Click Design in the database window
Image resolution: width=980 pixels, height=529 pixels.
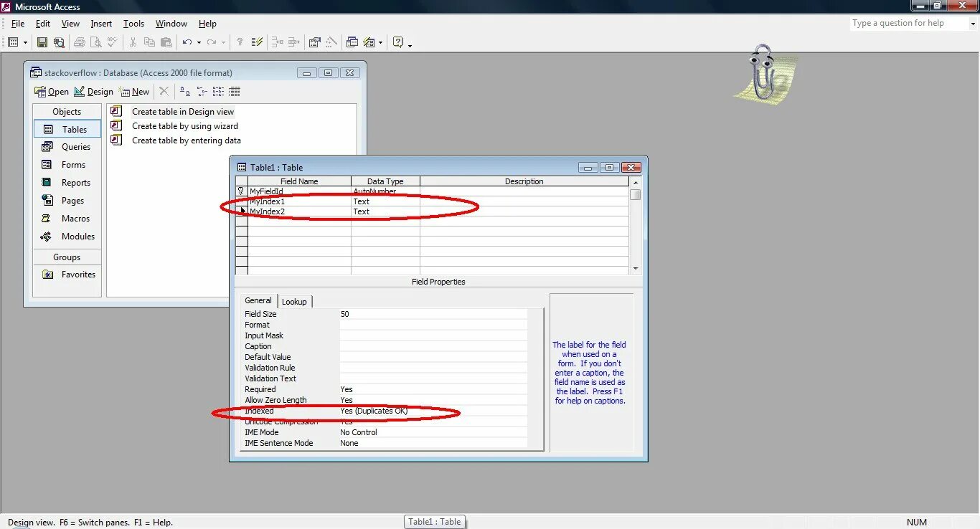93,92
